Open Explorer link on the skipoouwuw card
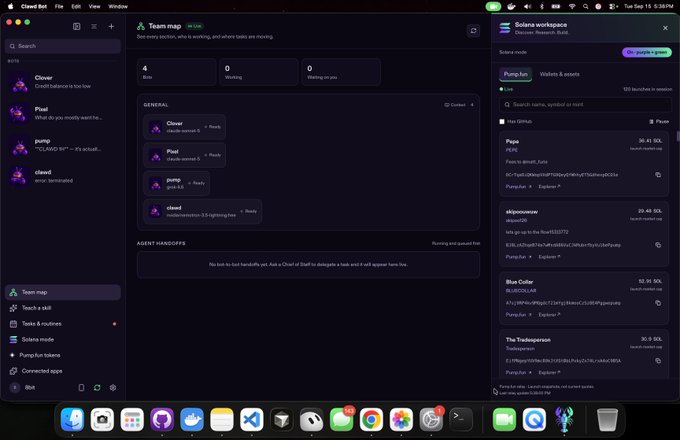This screenshot has height=440, width=680. [549, 257]
